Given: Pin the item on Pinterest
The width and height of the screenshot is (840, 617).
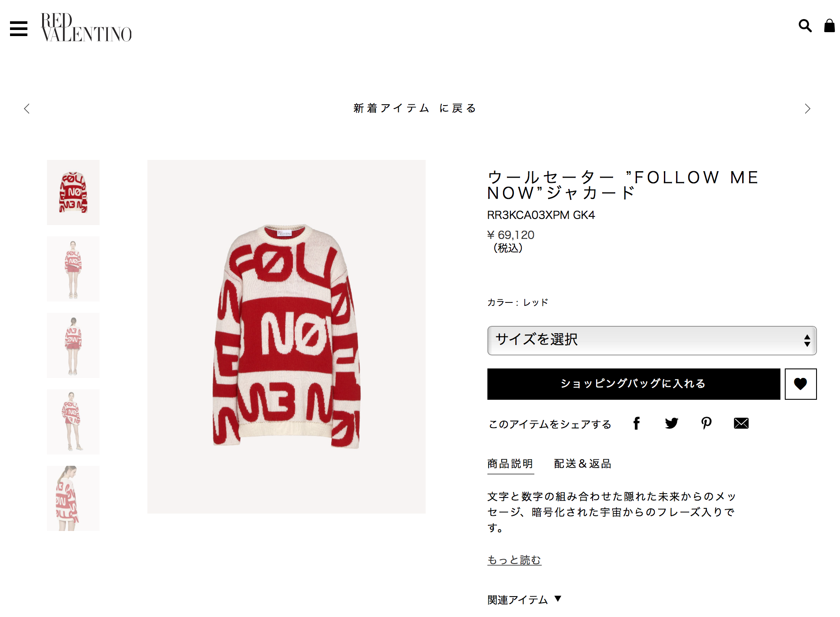Looking at the screenshot, I should [707, 423].
